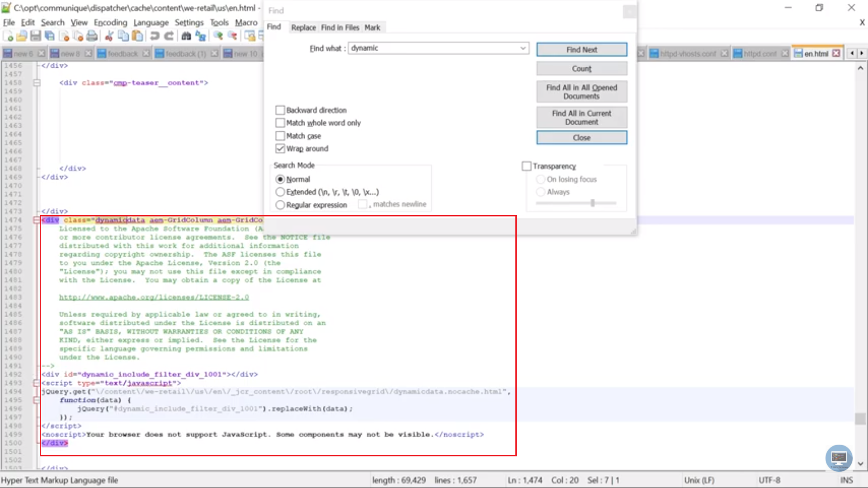Select the Apache license URL link
This screenshot has height=488, width=868.
154,297
